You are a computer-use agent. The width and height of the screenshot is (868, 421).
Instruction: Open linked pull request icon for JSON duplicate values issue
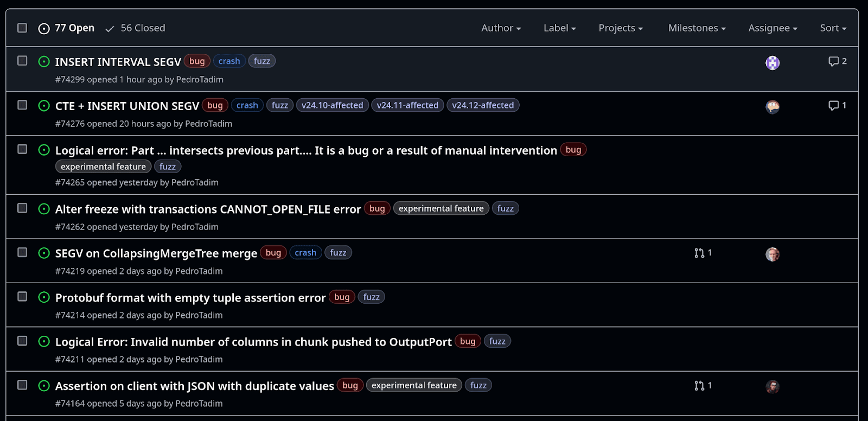[x=699, y=386]
